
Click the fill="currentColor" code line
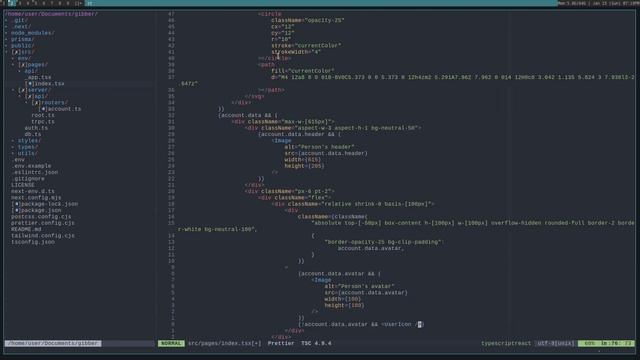pyautogui.click(x=302, y=71)
